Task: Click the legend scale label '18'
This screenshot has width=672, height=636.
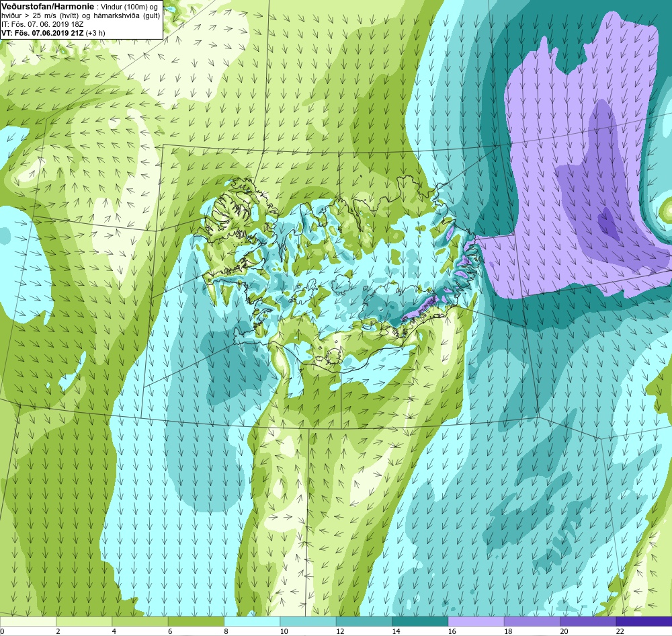Action: point(508,631)
